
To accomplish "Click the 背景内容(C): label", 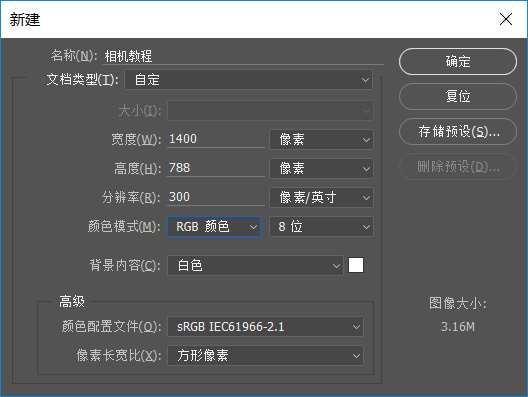I will click(x=125, y=265).
